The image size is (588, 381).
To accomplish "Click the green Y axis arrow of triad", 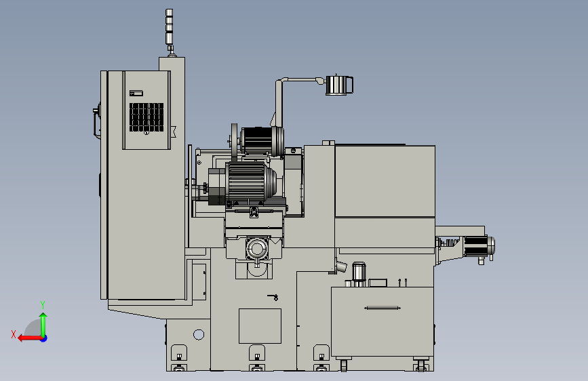I will [43, 324].
